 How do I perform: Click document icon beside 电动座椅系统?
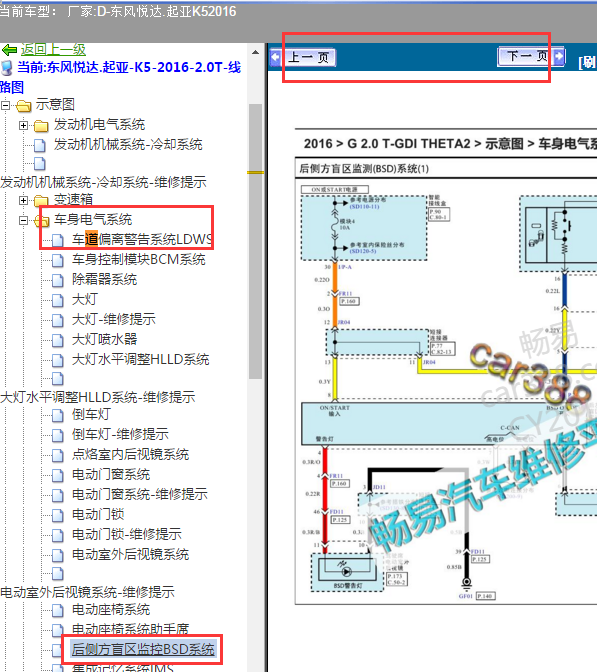(x=58, y=610)
